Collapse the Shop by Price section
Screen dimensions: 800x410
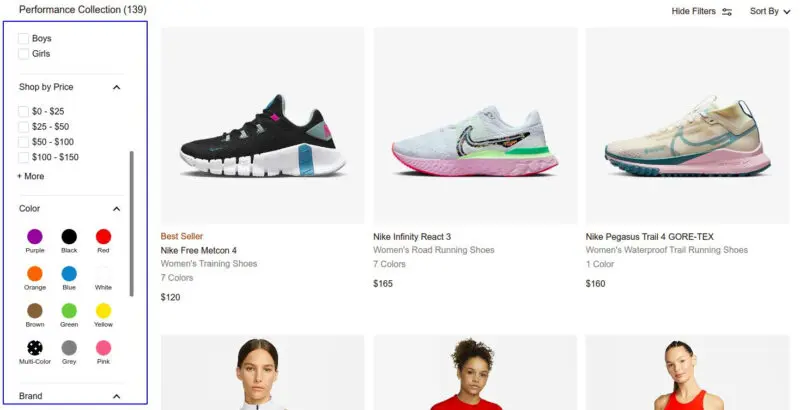point(116,87)
